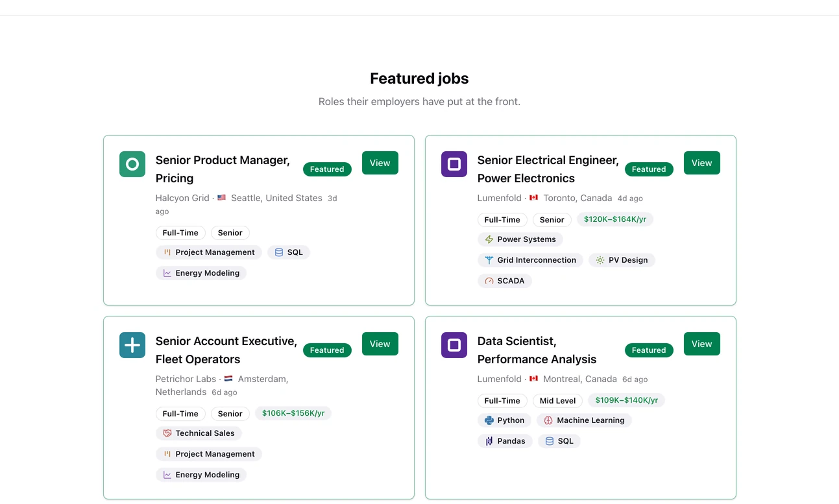Click Energy Modeling tag on Account Executive card
This screenshot has width=839, height=504.
(x=201, y=475)
